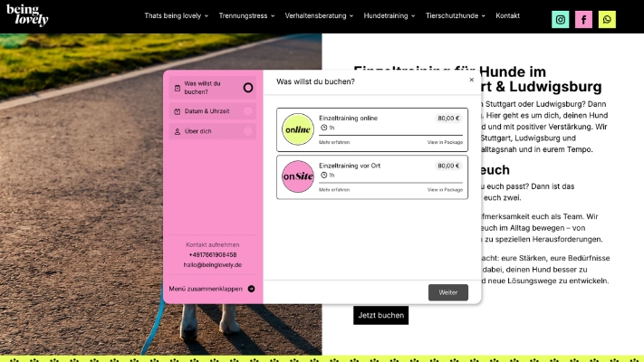Open the Hundetraining navigation menu
The height and width of the screenshot is (362, 644).
click(389, 15)
